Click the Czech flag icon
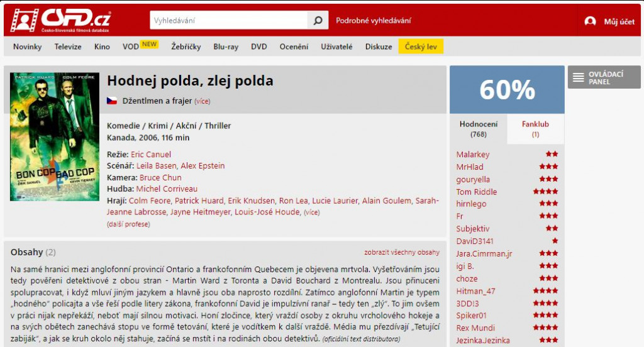The width and height of the screenshot is (644, 347). click(x=112, y=101)
